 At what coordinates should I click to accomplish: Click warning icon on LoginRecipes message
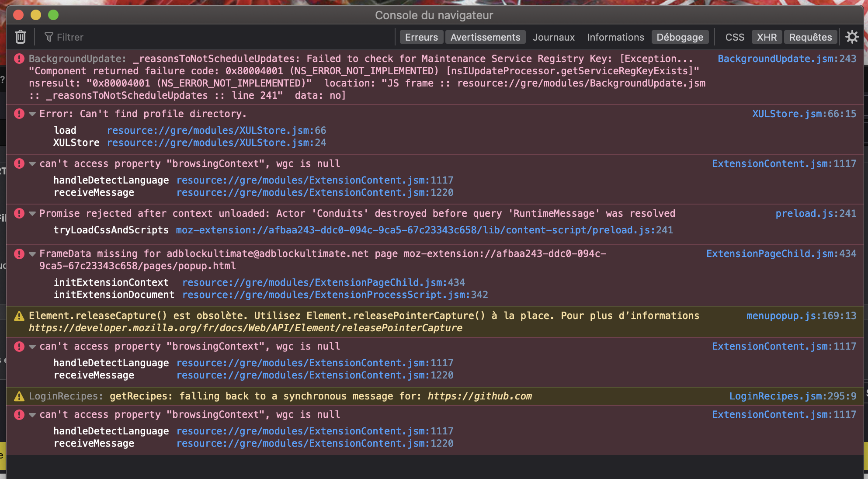pyautogui.click(x=19, y=396)
